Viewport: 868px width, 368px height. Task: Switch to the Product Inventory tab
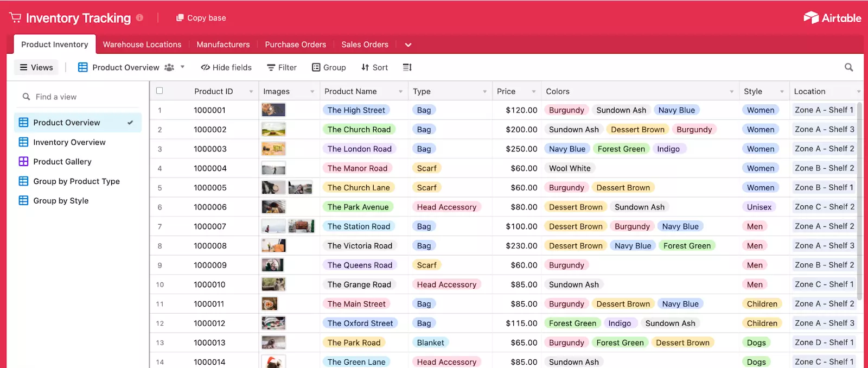coord(54,45)
